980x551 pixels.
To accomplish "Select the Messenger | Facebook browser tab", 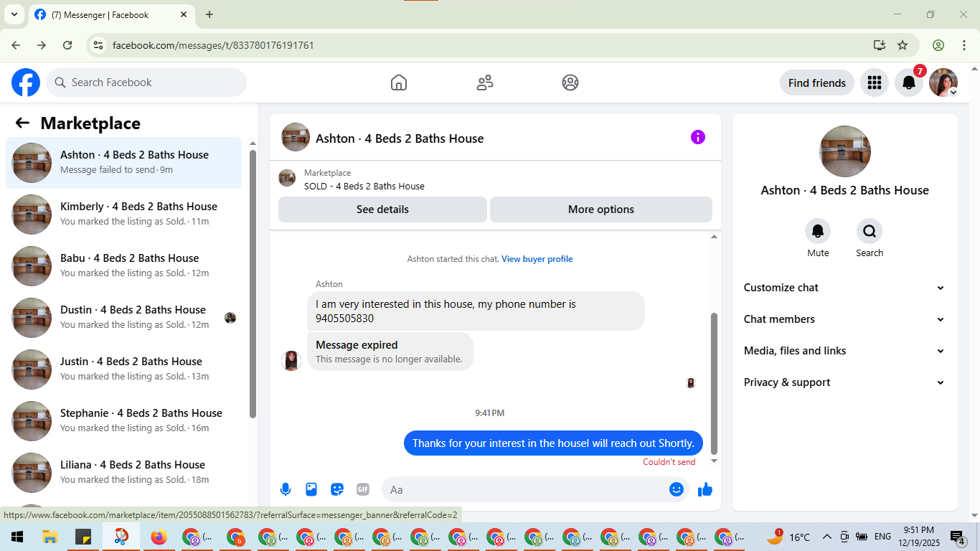I will [111, 14].
